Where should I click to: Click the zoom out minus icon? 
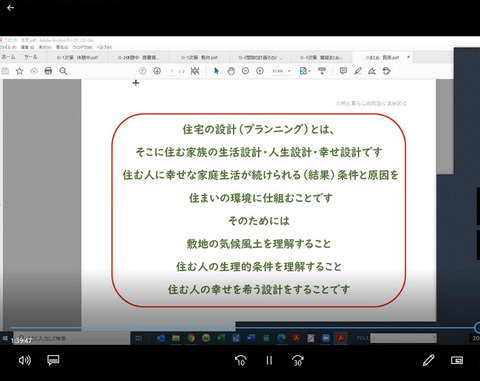tap(245, 71)
